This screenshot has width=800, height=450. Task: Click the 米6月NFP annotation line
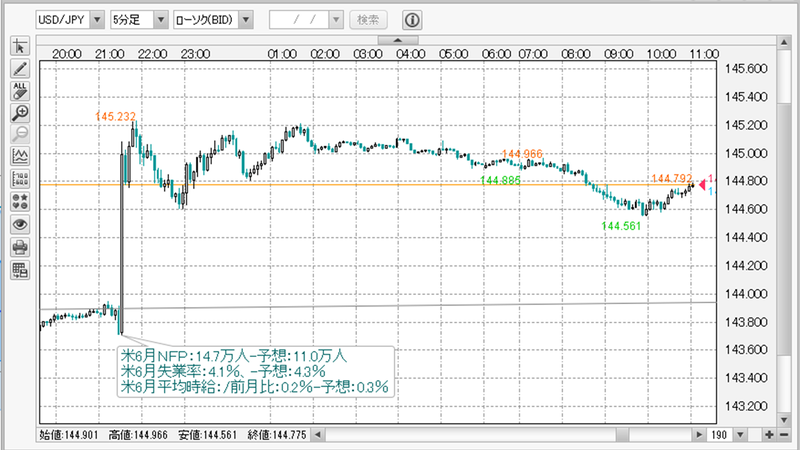(234, 356)
